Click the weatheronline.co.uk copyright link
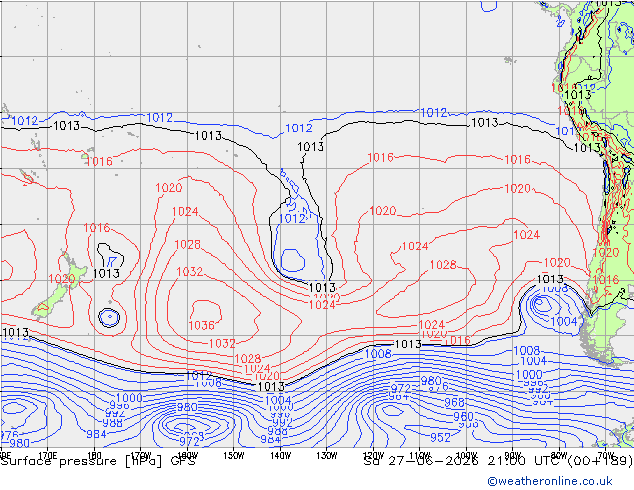This screenshot has width=634, height=490. click(550, 481)
